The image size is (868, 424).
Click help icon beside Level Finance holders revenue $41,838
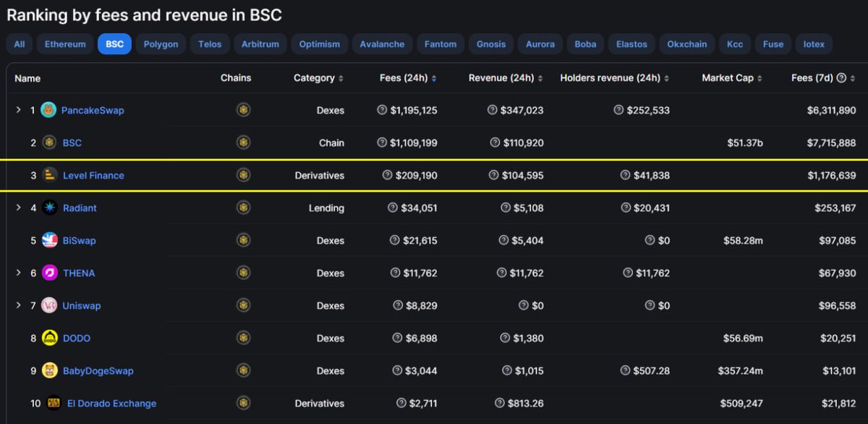[x=625, y=175]
